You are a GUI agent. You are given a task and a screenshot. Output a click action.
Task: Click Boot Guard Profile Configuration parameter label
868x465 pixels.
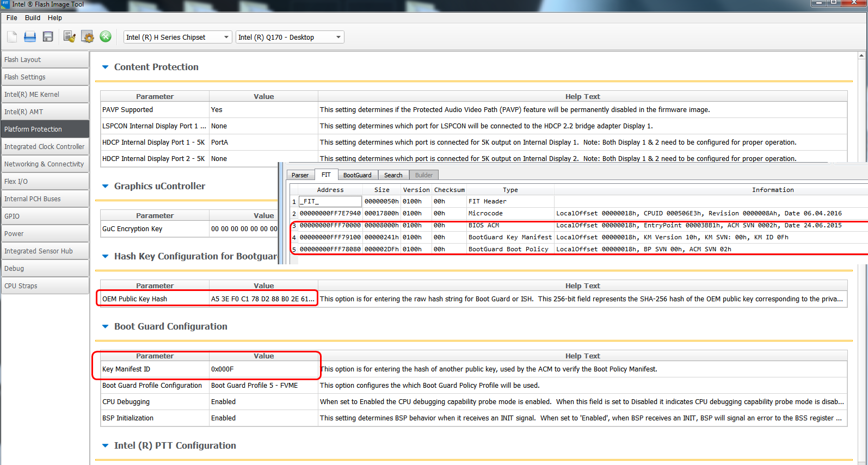click(152, 386)
